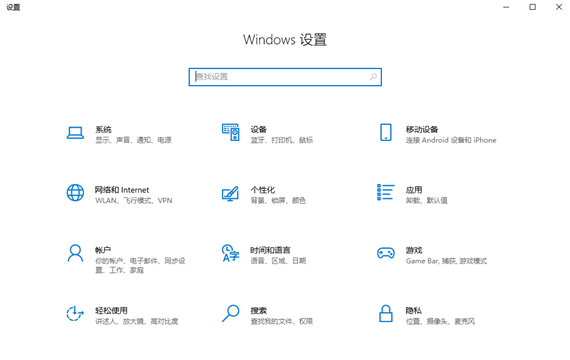This screenshot has width=570, height=360.
Task: Click the text 显示、声音、通知、电源
Action: pyautogui.click(x=133, y=140)
